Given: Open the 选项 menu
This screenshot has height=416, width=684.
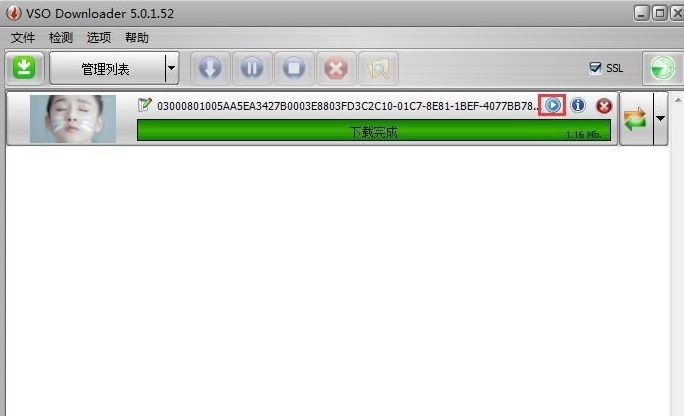Looking at the screenshot, I should (x=99, y=38).
